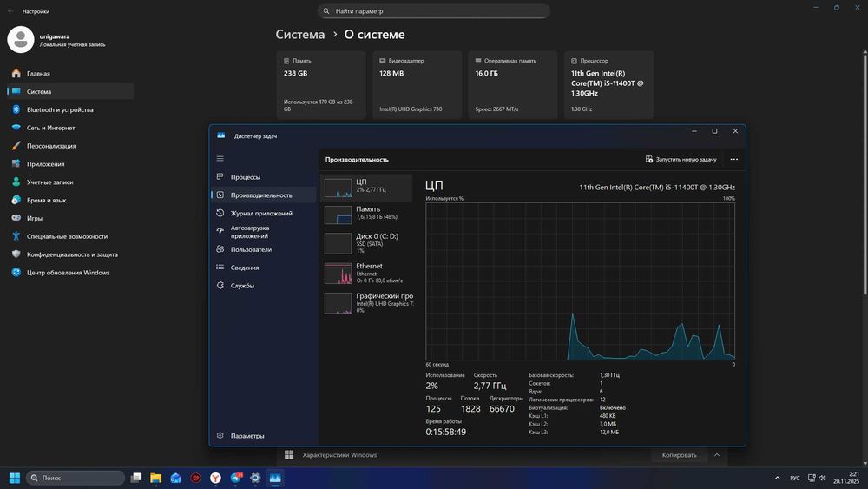Screen dimensions: 868x489
Task: Click the Найти параметр search field in Settings
Action: click(433, 11)
